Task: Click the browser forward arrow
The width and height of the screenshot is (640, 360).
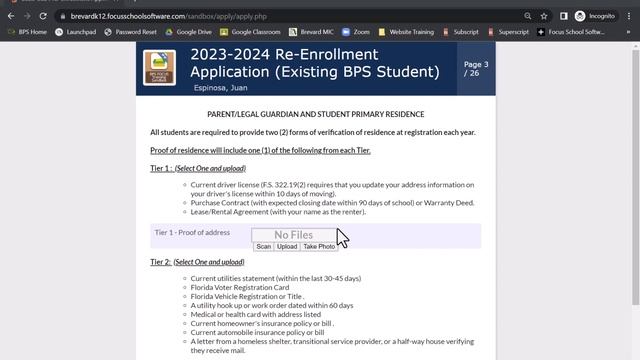Action: point(27,16)
